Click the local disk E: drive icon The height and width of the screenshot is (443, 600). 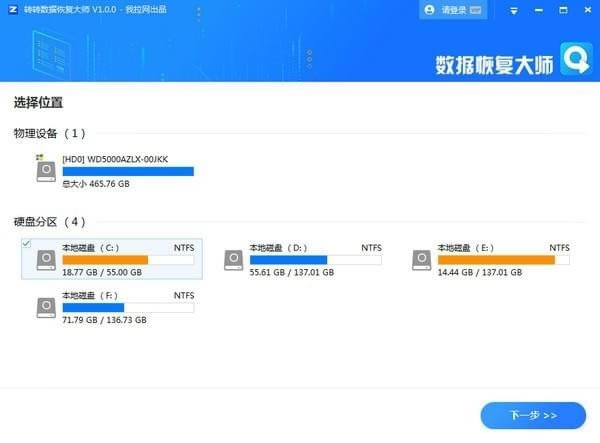coord(422,260)
